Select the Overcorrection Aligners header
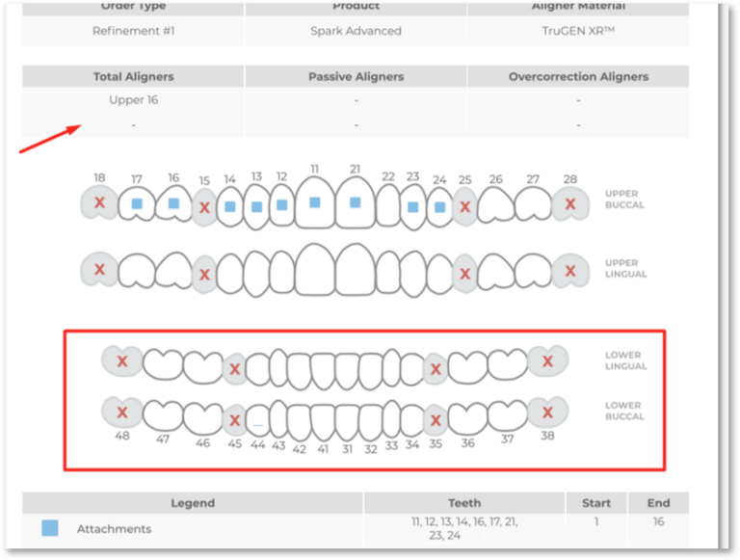 578,76
